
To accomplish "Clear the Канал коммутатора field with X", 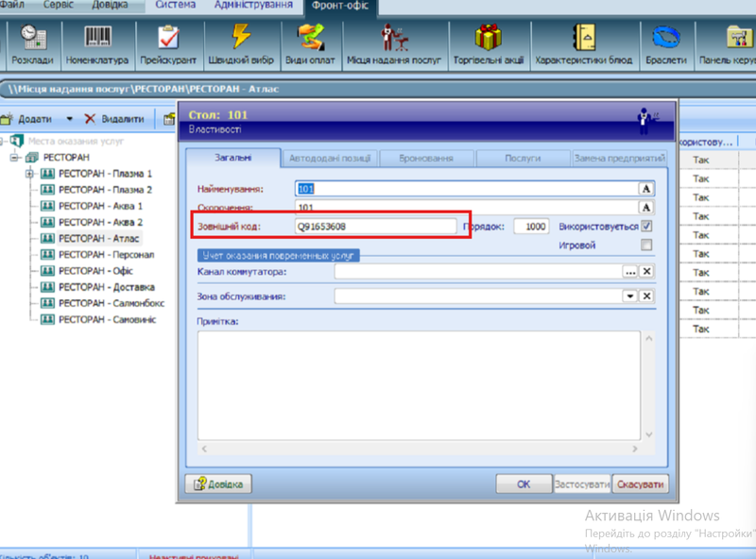I will tap(646, 271).
